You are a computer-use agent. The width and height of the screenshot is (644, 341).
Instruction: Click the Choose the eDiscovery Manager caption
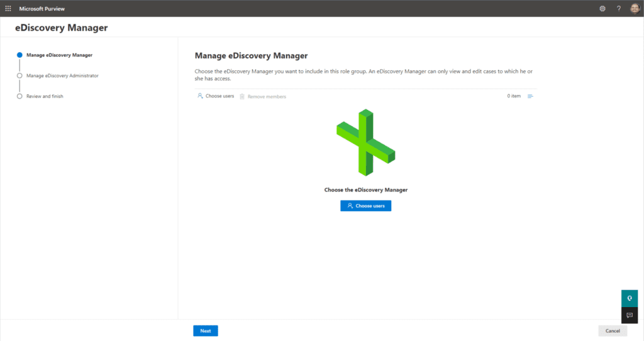tap(366, 190)
